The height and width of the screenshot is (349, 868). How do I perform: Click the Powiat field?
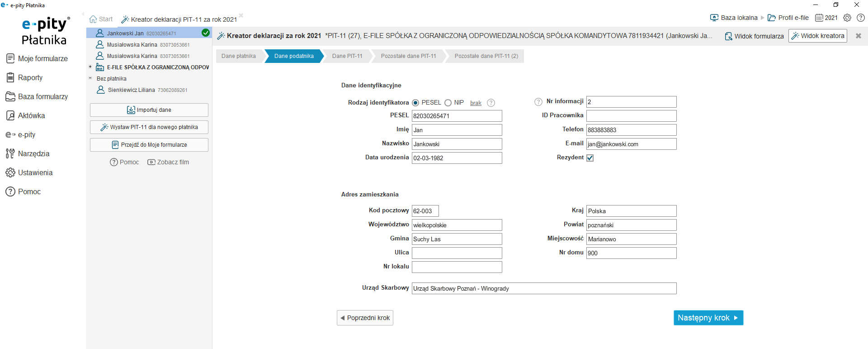coord(632,225)
